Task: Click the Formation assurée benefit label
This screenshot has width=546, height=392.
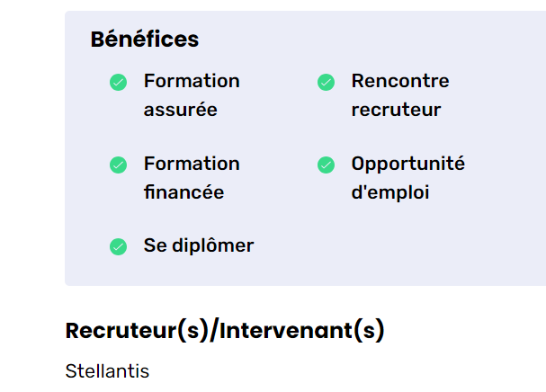Action: coord(191,95)
